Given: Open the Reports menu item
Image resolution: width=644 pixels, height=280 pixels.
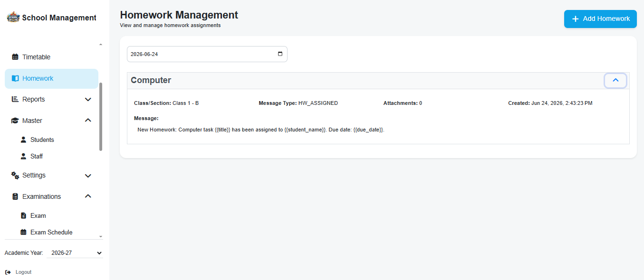Looking at the screenshot, I should (x=51, y=99).
